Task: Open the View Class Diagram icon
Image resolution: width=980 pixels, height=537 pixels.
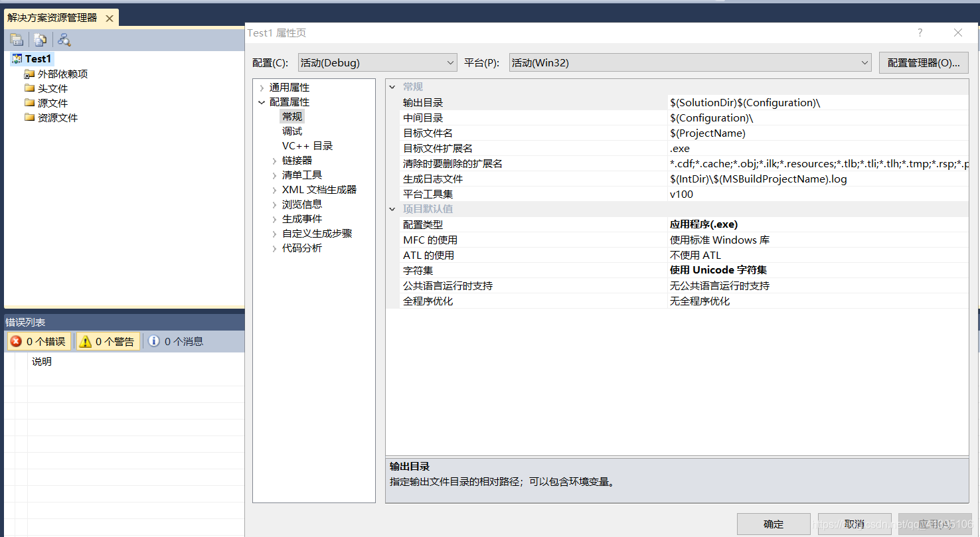Action: (64, 39)
